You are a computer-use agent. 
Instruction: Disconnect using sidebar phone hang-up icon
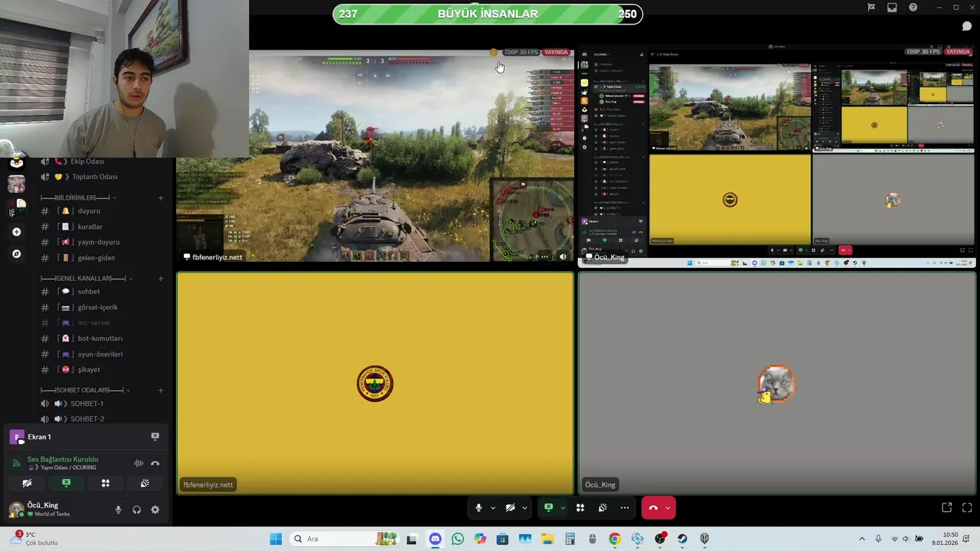point(155,463)
